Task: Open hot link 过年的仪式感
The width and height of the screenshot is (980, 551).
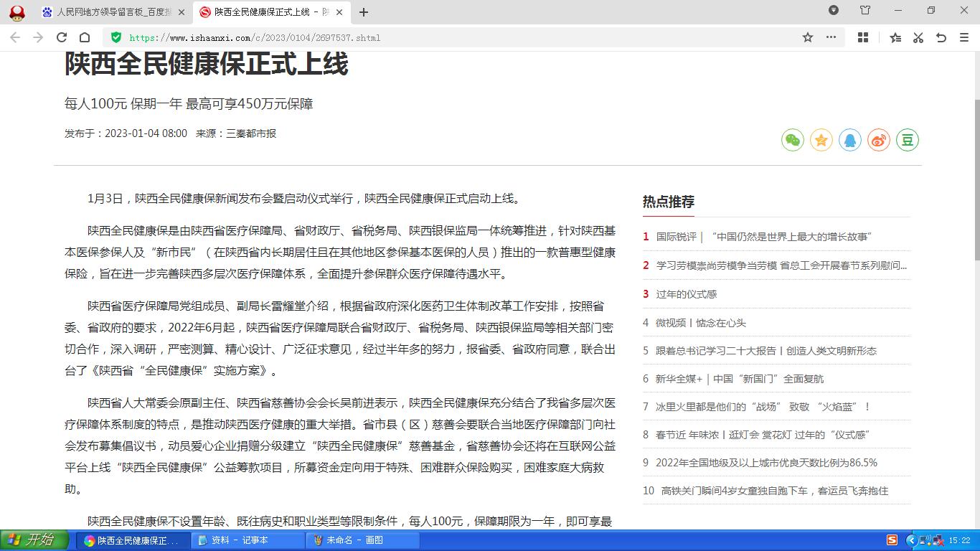Action: point(686,294)
